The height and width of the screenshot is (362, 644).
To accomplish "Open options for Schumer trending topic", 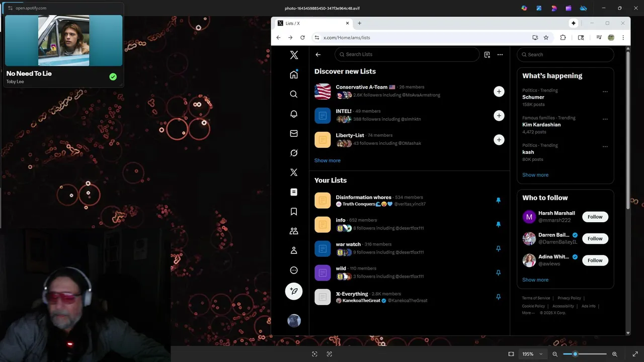I will coord(605,92).
